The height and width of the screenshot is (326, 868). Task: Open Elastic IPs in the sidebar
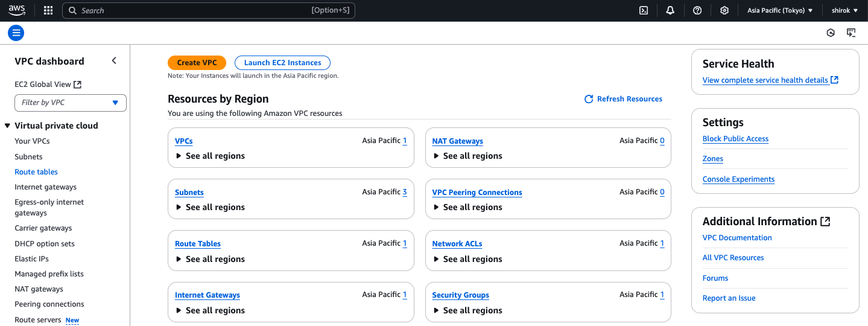click(31, 259)
